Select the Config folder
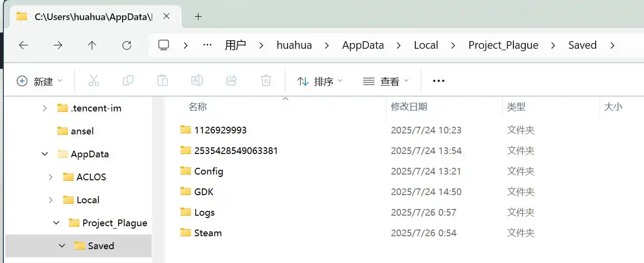Screen dimensions: 644x263 209,171
